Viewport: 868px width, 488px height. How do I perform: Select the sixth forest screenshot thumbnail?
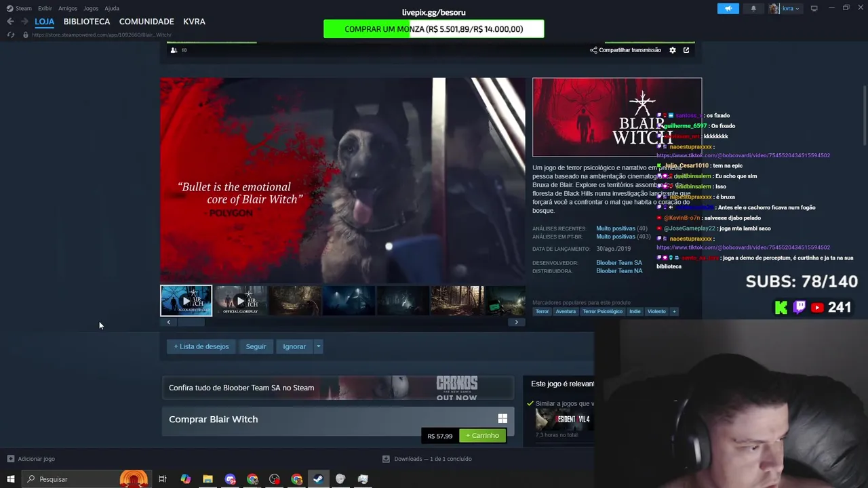(458, 301)
